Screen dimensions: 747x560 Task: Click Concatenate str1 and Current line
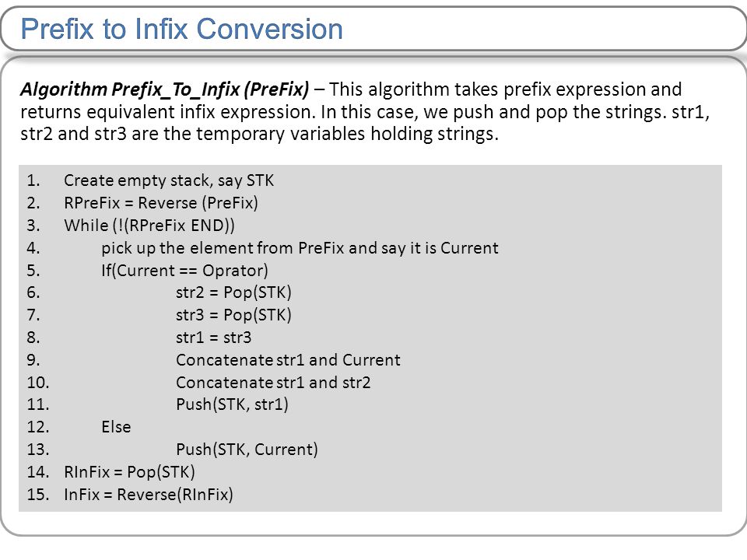pos(288,360)
